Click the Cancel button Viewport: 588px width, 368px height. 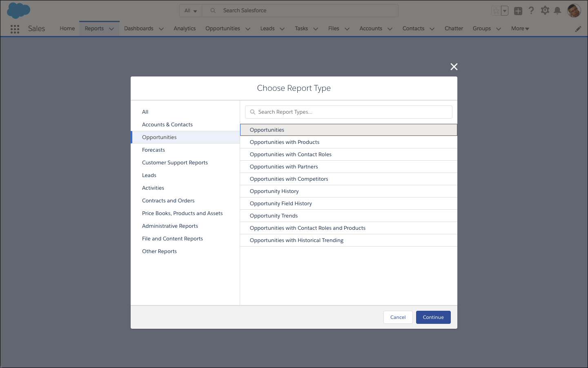coord(398,317)
